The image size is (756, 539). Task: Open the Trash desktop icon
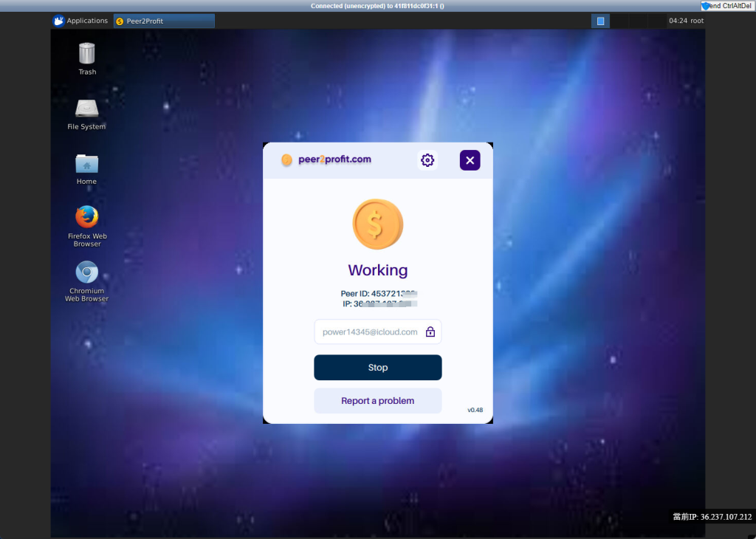coord(87,59)
